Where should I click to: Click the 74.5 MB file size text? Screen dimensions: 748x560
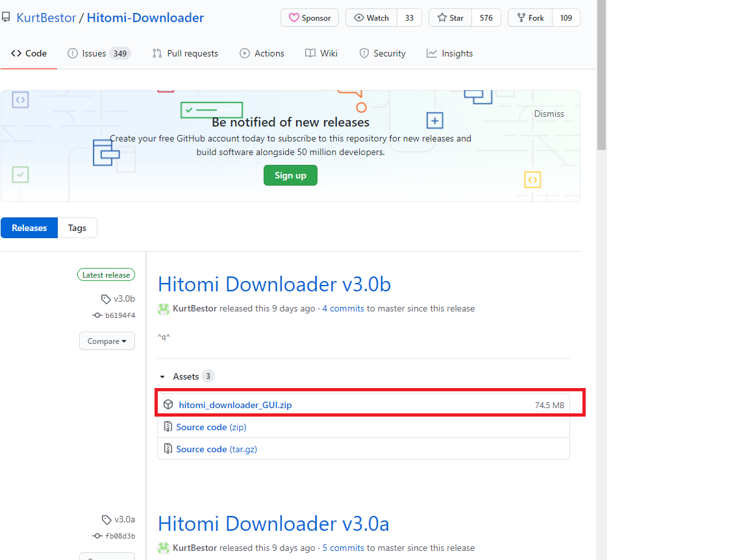tap(549, 405)
